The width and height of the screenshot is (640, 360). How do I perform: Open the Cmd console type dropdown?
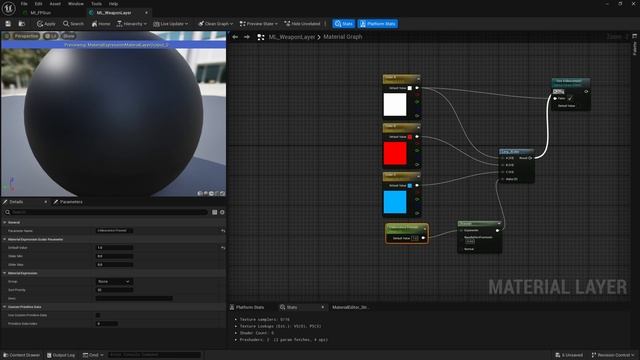[x=93, y=355]
